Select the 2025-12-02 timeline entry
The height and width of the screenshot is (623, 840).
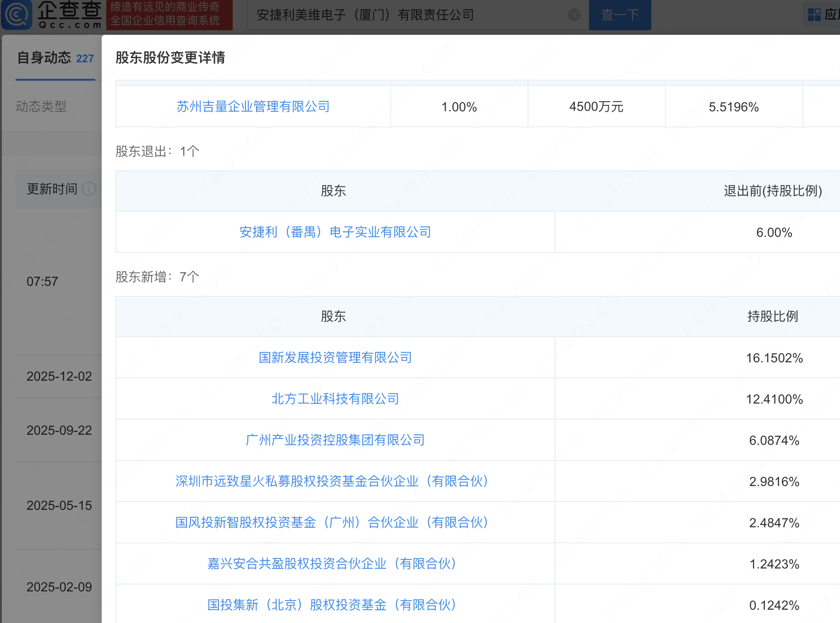coord(59,376)
